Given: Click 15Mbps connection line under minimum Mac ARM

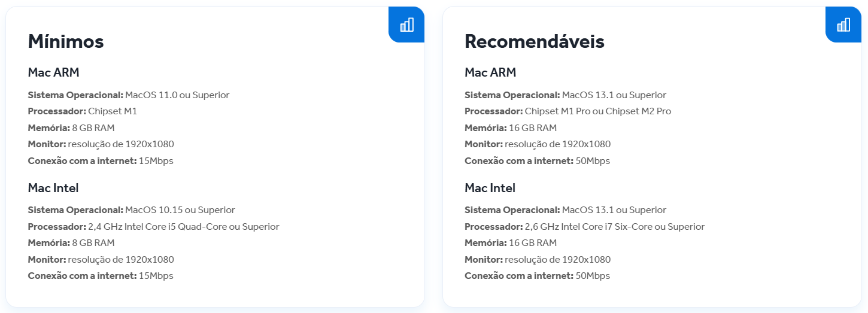Looking at the screenshot, I should tap(101, 160).
